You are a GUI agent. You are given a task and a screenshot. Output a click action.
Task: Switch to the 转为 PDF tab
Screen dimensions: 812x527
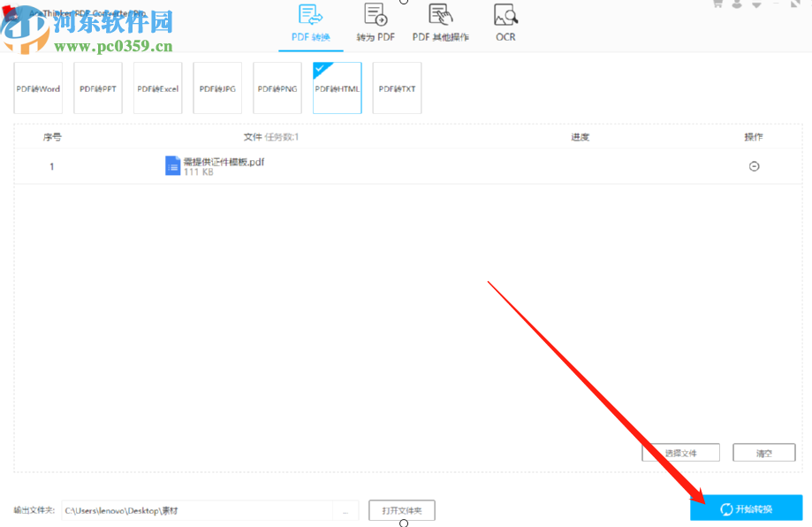coord(376,24)
